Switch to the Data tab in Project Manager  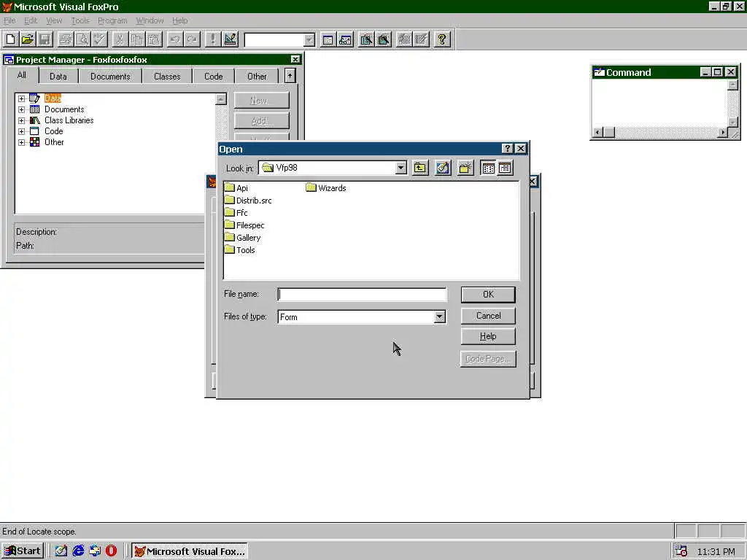click(58, 76)
